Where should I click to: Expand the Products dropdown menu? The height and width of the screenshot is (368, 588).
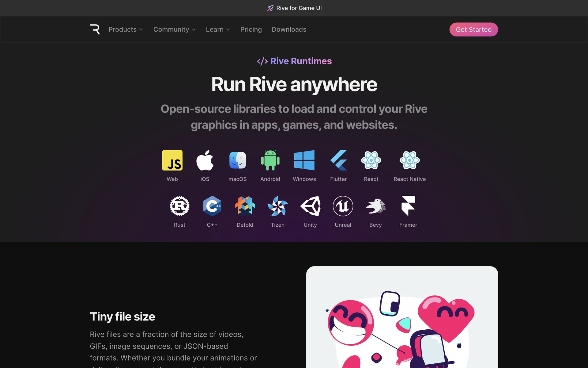pyautogui.click(x=126, y=29)
